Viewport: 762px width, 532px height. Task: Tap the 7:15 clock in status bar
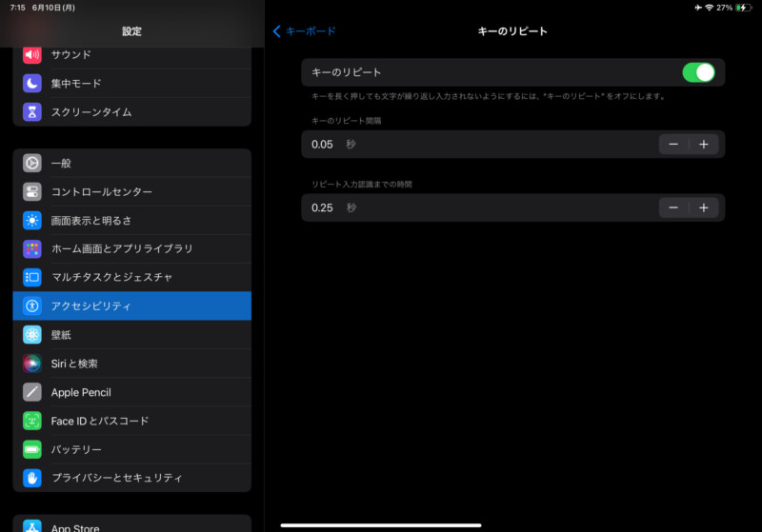tap(17, 8)
